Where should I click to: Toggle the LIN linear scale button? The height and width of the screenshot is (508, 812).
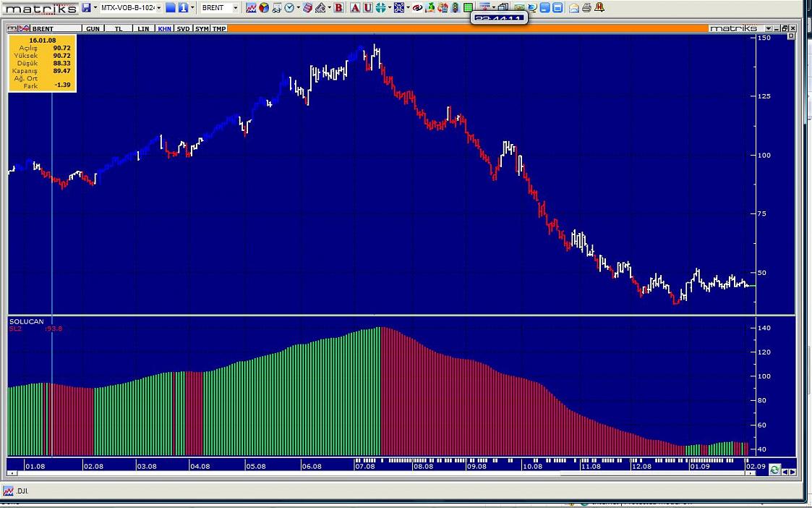tap(143, 29)
